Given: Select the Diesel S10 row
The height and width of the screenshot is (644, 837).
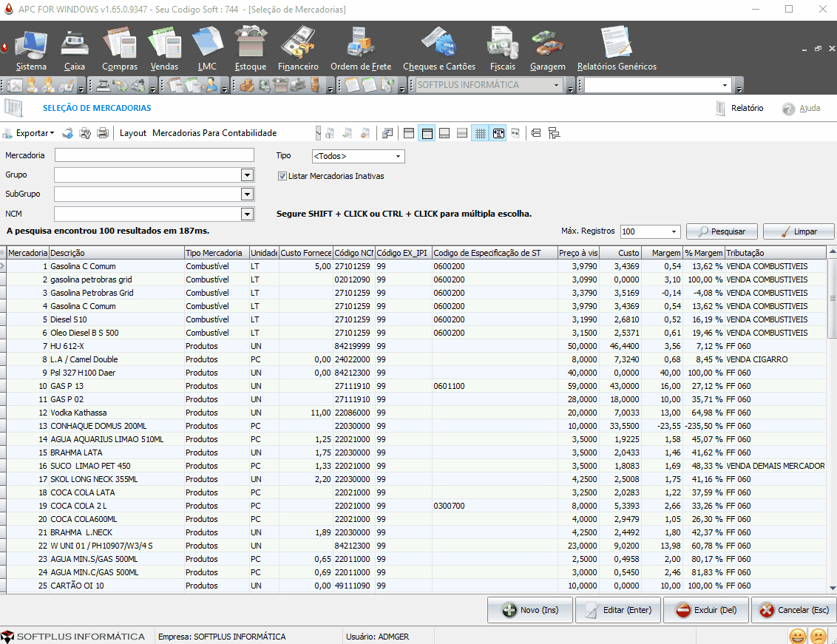Looking at the screenshot, I should point(416,319).
